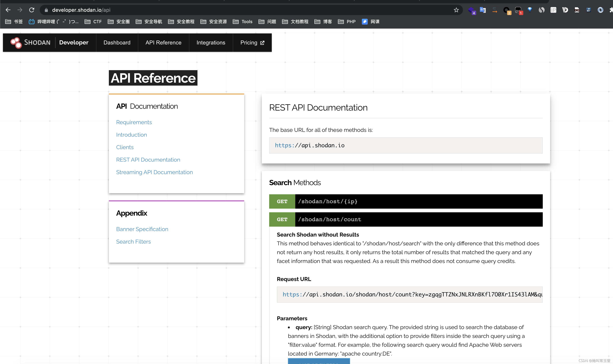
Task: Open the 安全资源 bookmarks folder
Action: pyautogui.click(x=214, y=22)
